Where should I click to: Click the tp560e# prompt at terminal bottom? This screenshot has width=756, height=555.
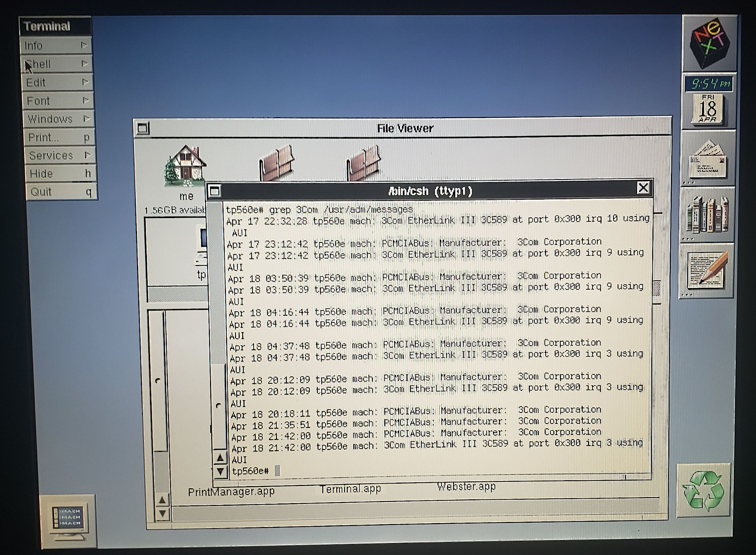click(250, 471)
